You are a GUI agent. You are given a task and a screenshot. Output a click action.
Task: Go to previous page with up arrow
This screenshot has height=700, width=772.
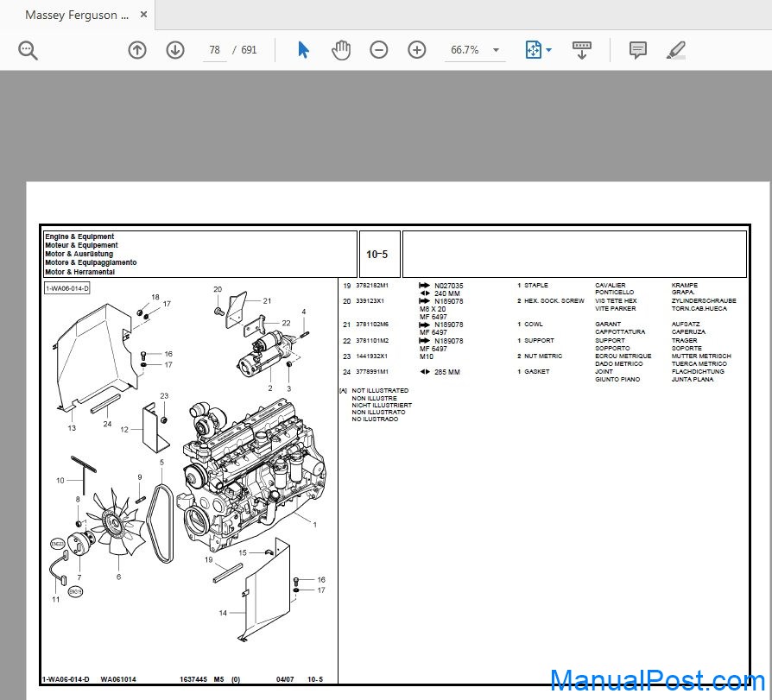click(137, 50)
